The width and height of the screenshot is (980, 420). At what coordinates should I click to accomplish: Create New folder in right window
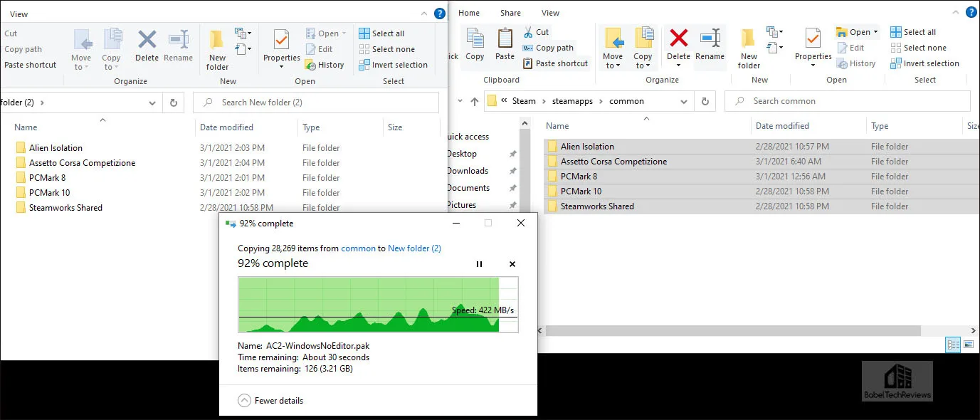click(749, 47)
